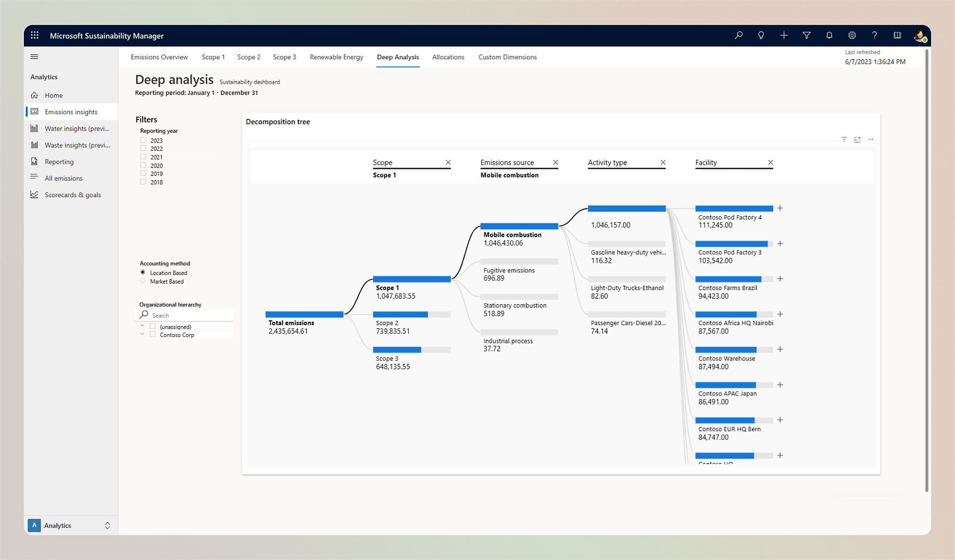Open Water insights panel icon
Viewport: 955px width, 560px height.
coord(35,128)
